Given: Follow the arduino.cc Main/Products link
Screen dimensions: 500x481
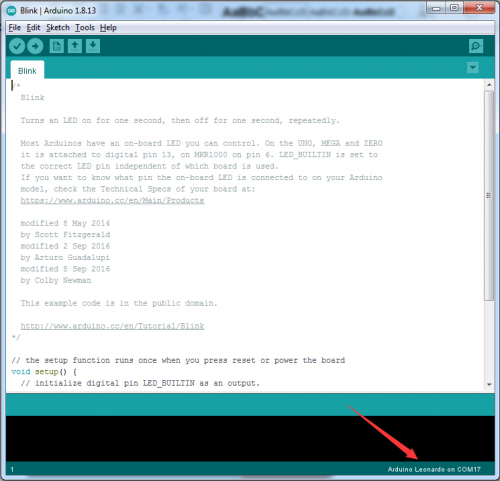Looking at the screenshot, I should [112, 200].
